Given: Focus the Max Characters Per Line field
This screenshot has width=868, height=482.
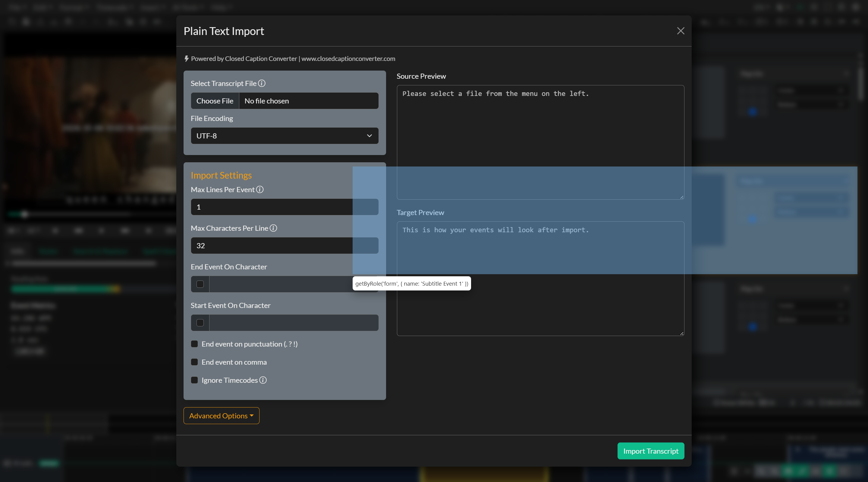Looking at the screenshot, I should tap(285, 246).
